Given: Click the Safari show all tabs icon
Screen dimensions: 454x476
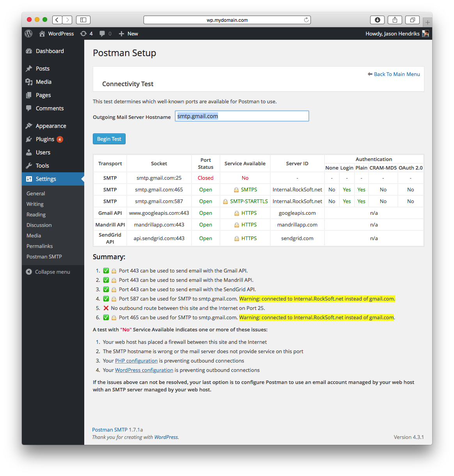Looking at the screenshot, I should click(x=412, y=20).
